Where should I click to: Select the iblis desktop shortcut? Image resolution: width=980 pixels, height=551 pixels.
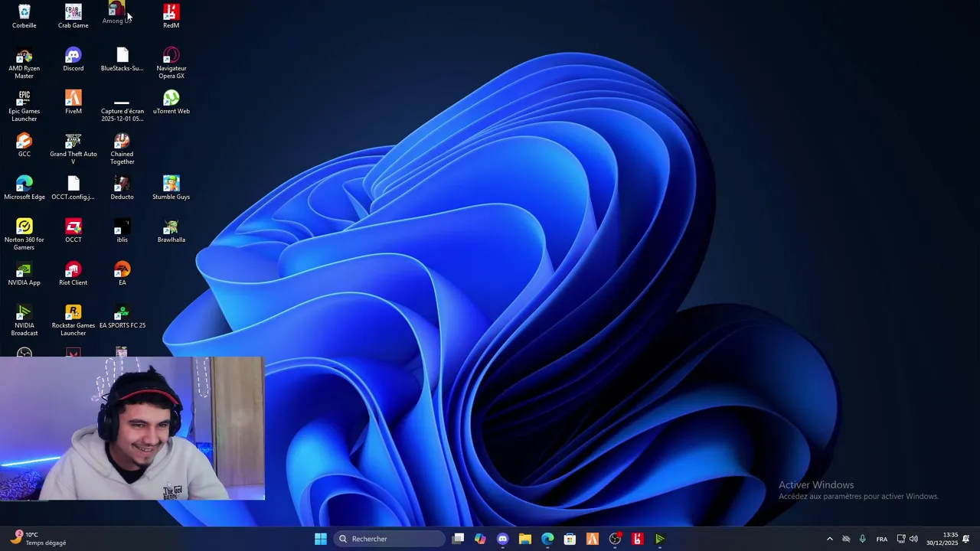click(122, 231)
